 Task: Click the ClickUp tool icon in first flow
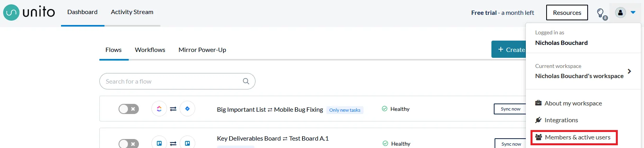click(159, 109)
